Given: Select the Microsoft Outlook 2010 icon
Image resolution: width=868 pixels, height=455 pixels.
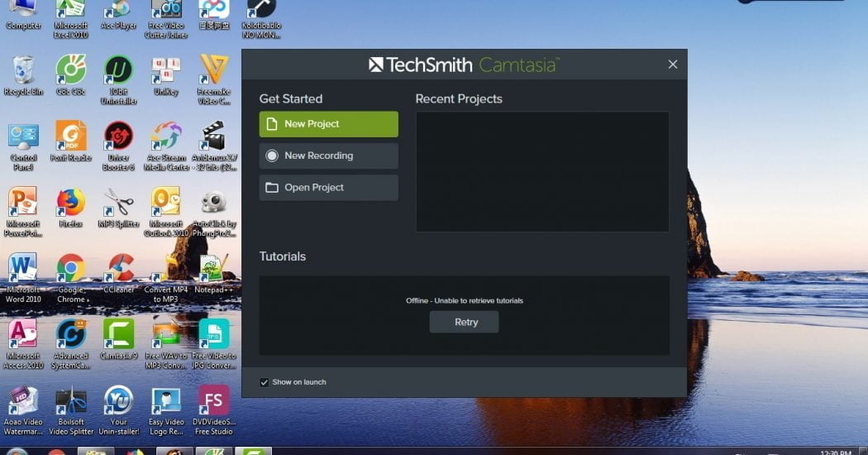Looking at the screenshot, I should [x=166, y=212].
